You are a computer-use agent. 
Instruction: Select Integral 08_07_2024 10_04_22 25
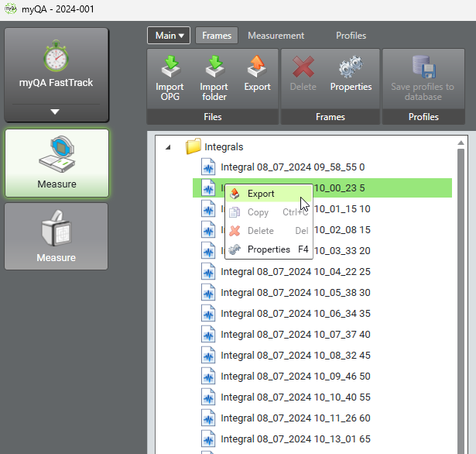pos(296,272)
